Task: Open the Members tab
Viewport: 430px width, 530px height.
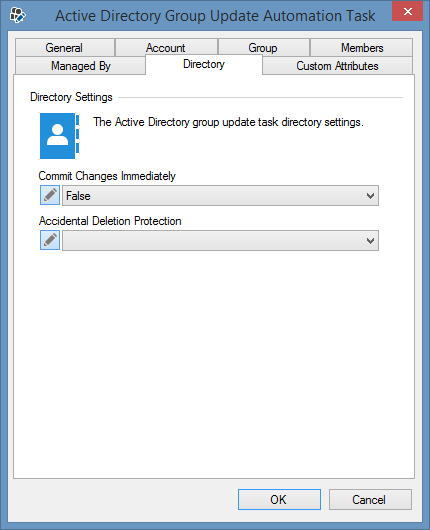Action: point(361,48)
